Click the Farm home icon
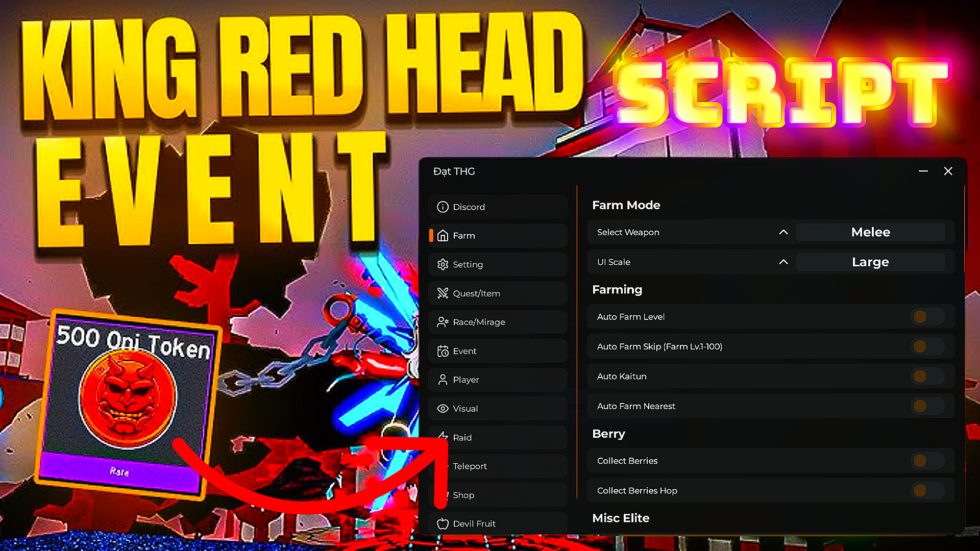This screenshot has height=551, width=980. [x=443, y=236]
